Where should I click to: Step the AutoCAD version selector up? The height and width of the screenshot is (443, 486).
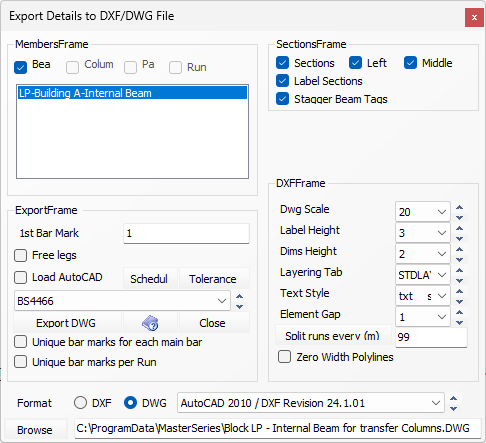(x=453, y=398)
